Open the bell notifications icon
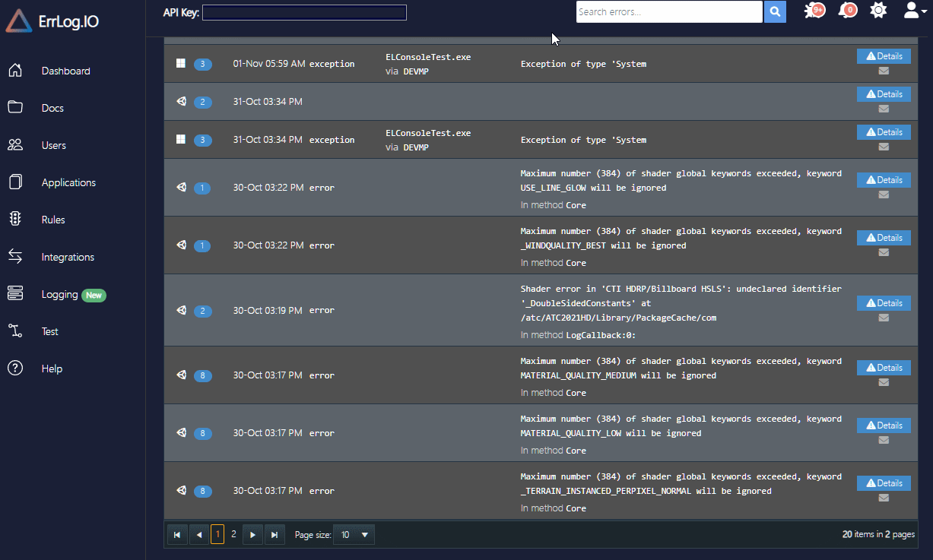933x560 pixels. 847,11
